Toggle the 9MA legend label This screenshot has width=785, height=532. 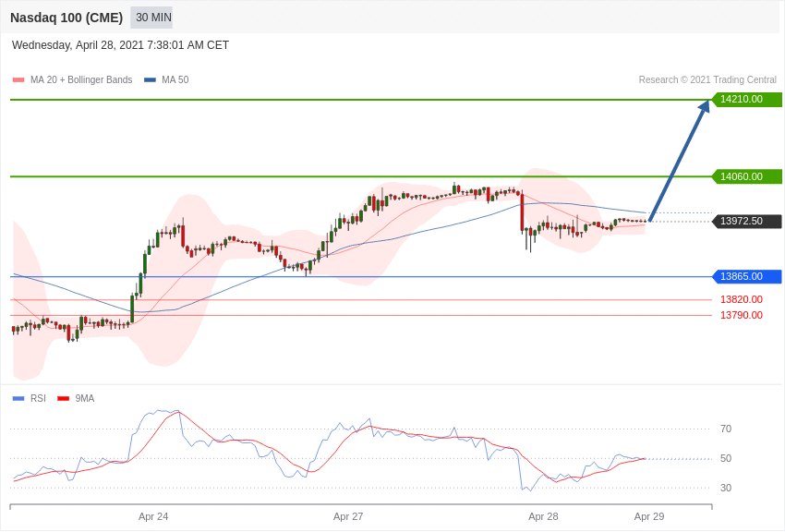click(85, 399)
